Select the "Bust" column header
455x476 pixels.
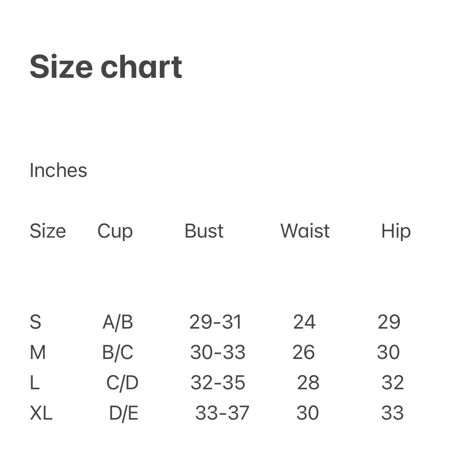click(x=204, y=231)
